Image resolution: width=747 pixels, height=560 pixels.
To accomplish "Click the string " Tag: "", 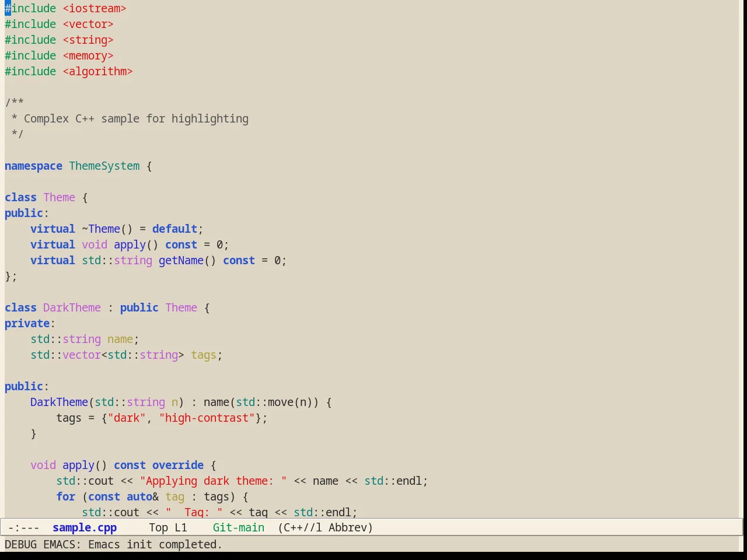I will click(194, 512).
